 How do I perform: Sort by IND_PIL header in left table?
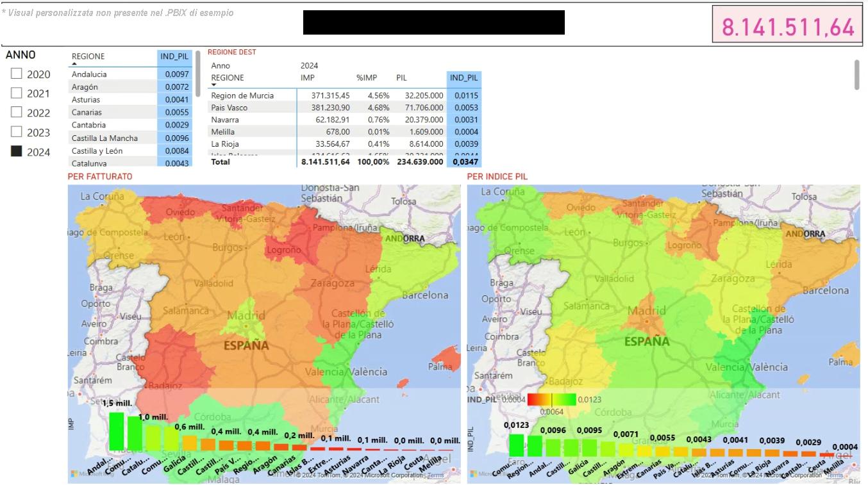pos(174,56)
